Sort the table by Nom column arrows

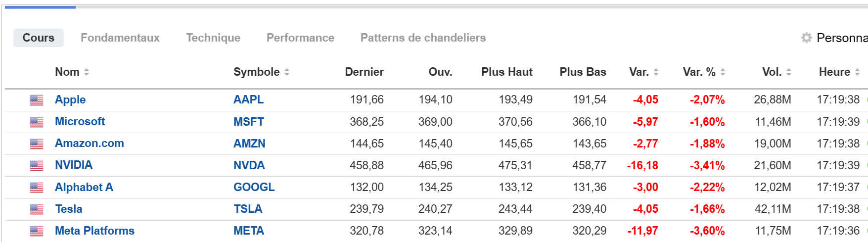(87, 72)
